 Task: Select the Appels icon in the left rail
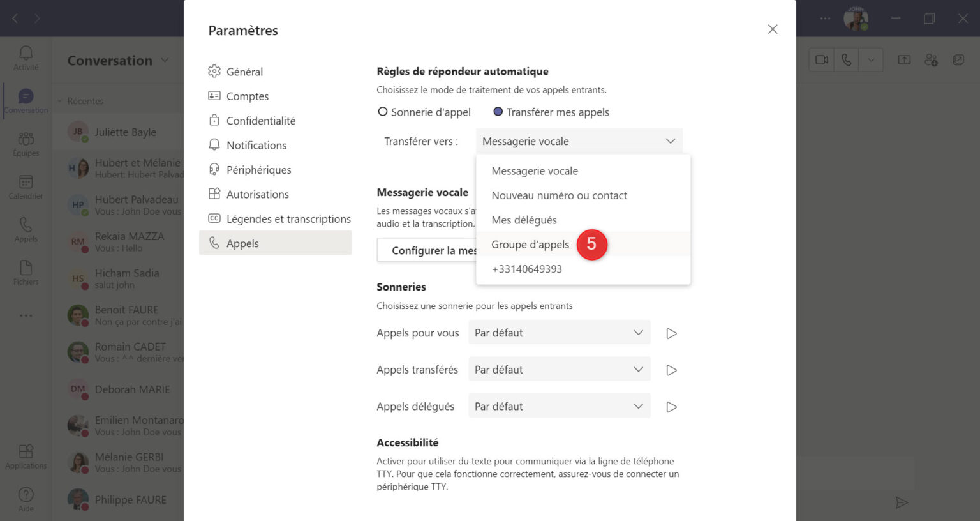[x=26, y=229]
